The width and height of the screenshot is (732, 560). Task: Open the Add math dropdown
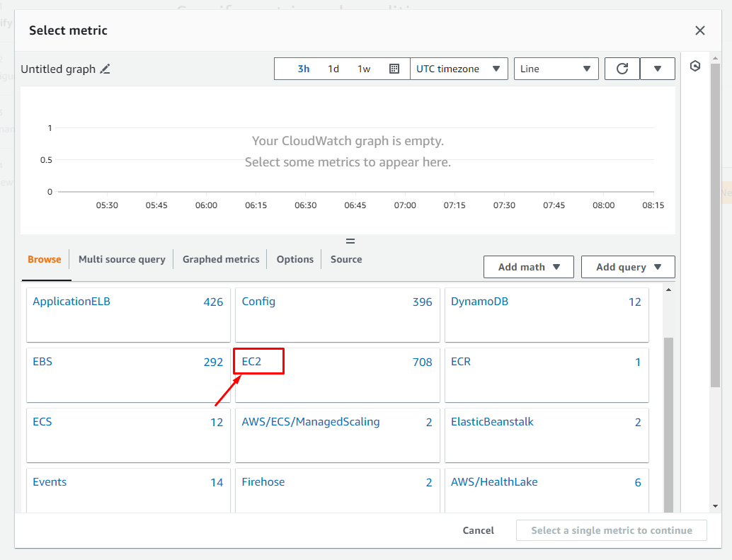(530, 267)
